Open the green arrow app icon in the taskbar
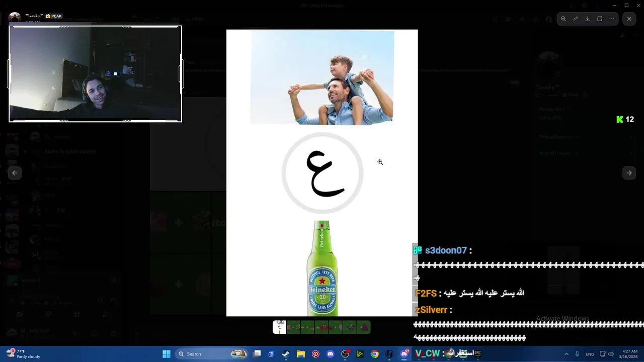The width and height of the screenshot is (644, 362). coord(360,354)
